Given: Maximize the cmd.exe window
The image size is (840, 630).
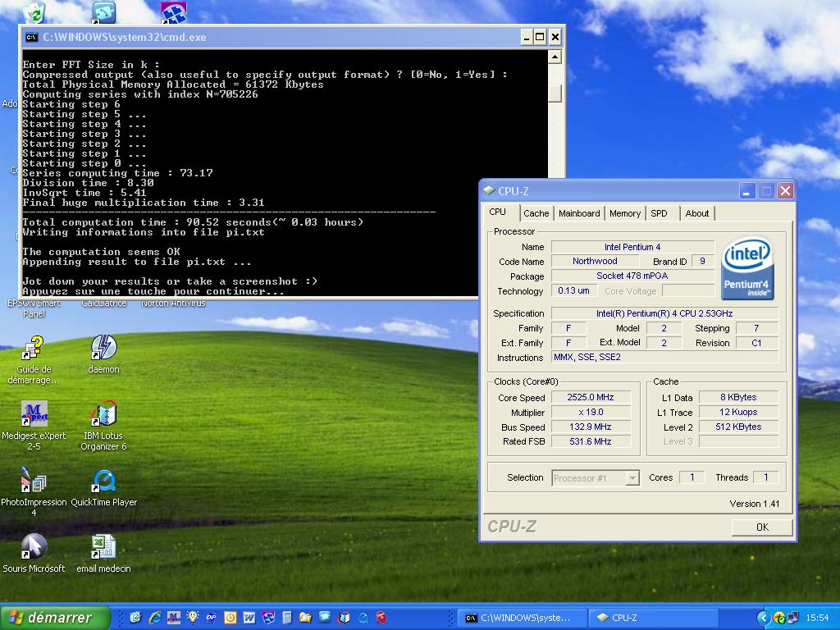Looking at the screenshot, I should pos(540,37).
